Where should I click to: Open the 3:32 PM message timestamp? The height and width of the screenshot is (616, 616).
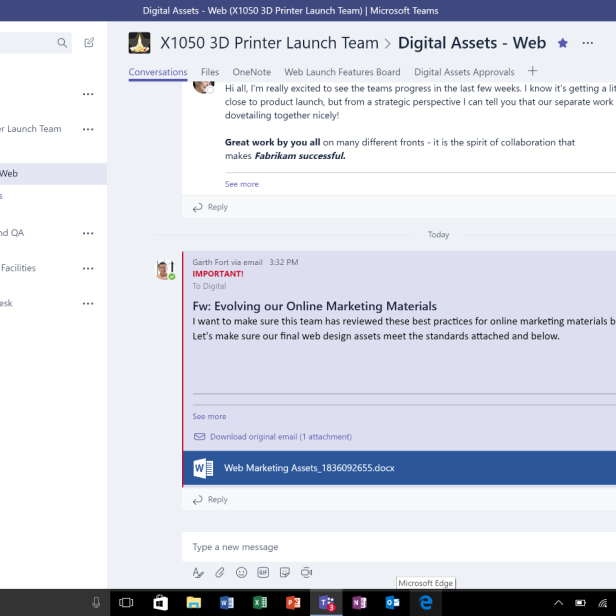[x=284, y=262]
